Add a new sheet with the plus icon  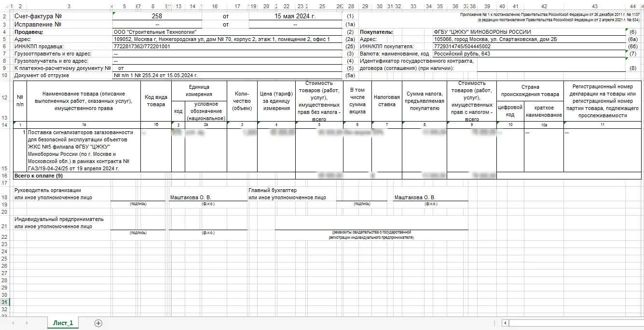click(x=98, y=323)
